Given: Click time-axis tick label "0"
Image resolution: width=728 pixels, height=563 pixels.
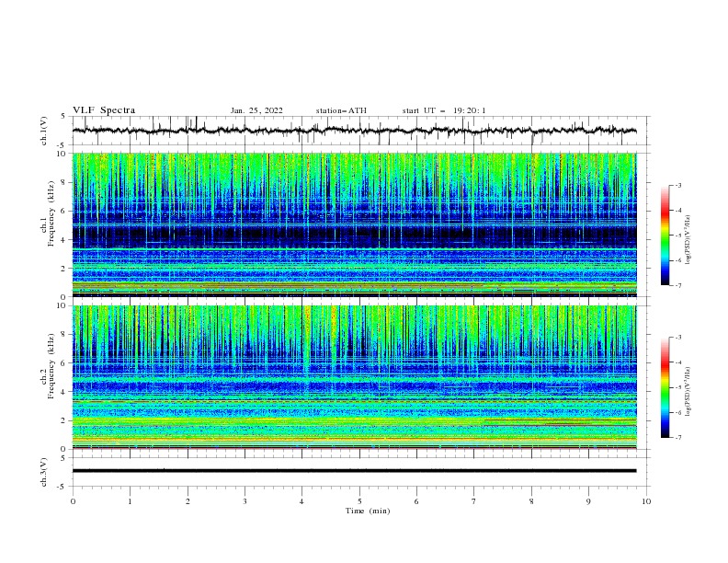Looking at the screenshot, I should pos(73,501).
